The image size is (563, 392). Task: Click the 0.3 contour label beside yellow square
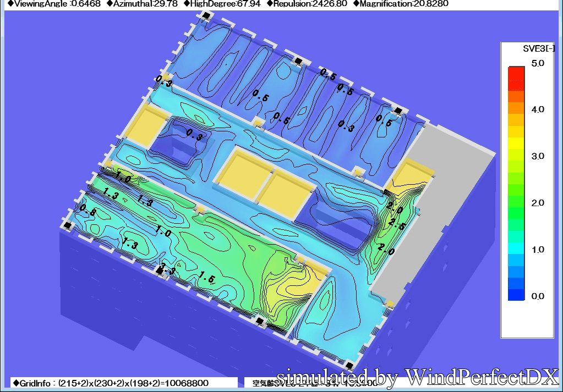tap(193, 134)
